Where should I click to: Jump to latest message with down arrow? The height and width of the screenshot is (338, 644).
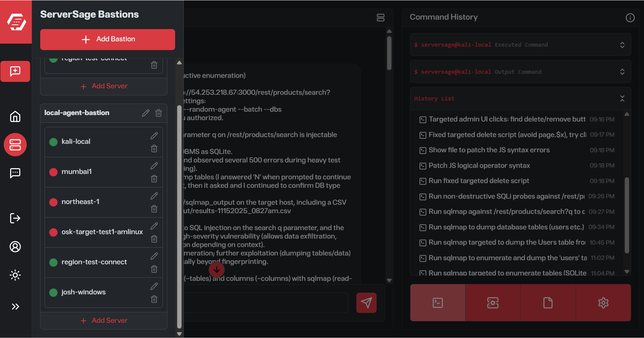(217, 270)
